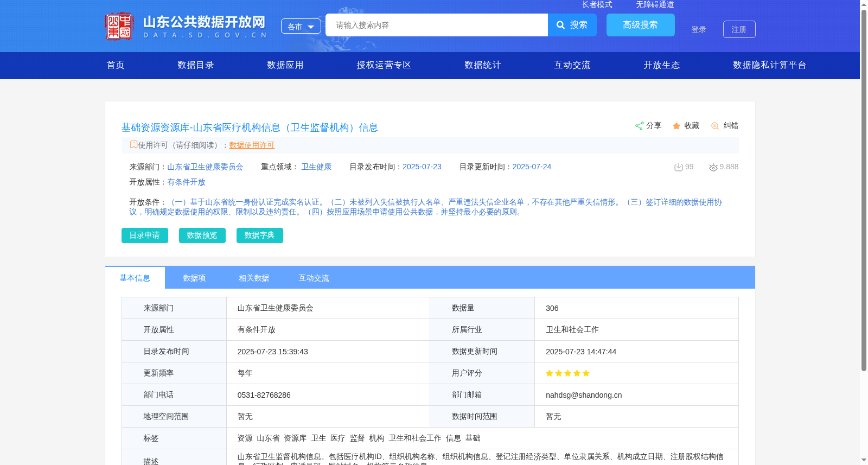Click cell 2025-07-23 15:39:43
Image resolution: width=868 pixels, height=465 pixels.
pos(328,352)
